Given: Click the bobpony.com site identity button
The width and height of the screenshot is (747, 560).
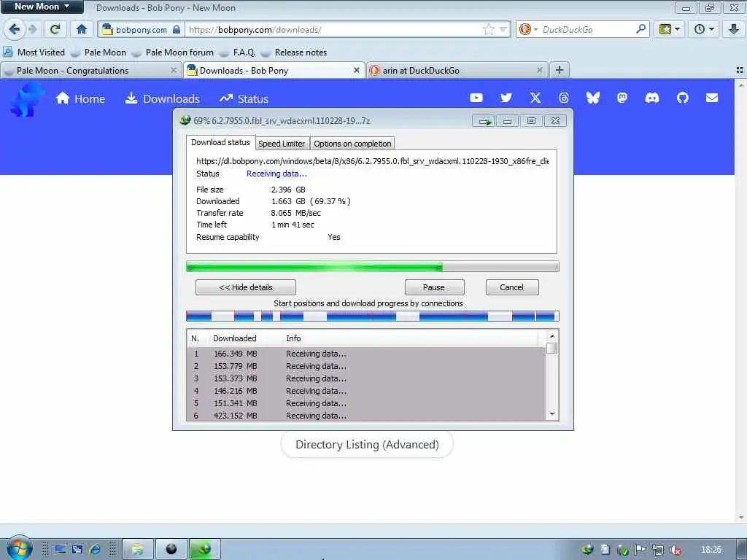Looking at the screenshot, I should click(141, 29).
